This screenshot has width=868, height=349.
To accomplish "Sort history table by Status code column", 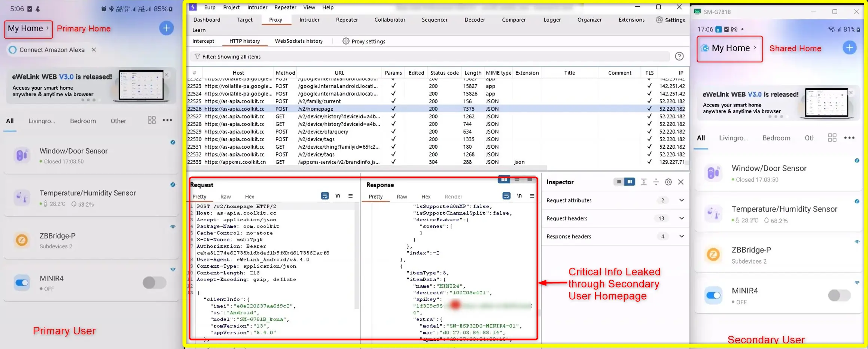I will pos(444,73).
